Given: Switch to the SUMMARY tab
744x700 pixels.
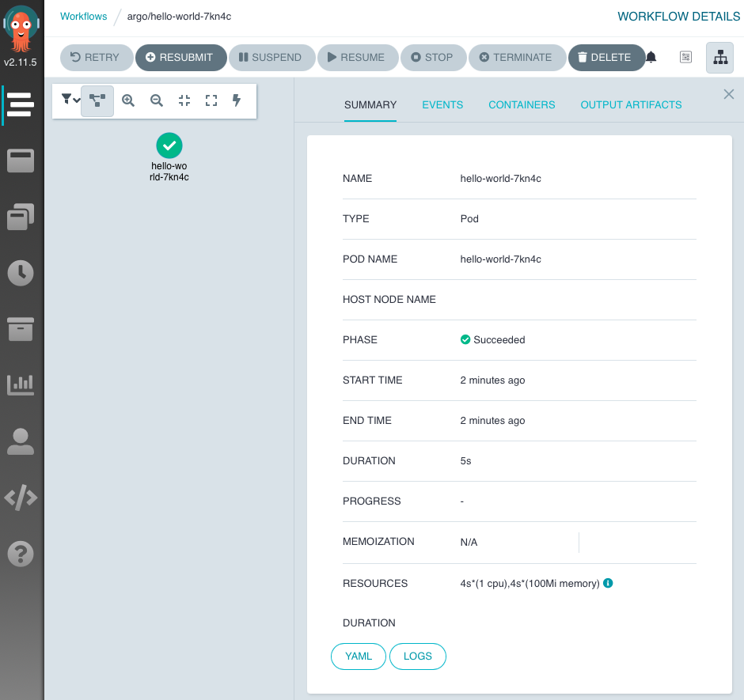Looking at the screenshot, I should (370, 105).
